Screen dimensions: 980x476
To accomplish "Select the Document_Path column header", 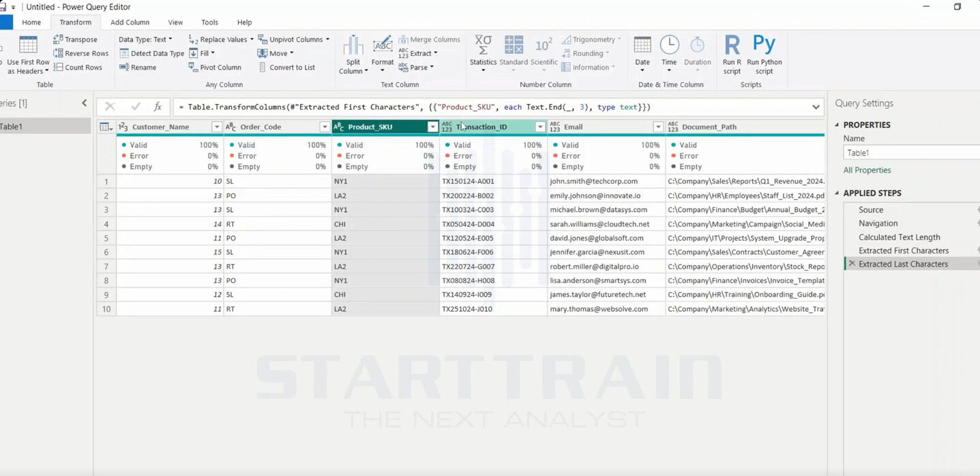I will coord(746,127).
